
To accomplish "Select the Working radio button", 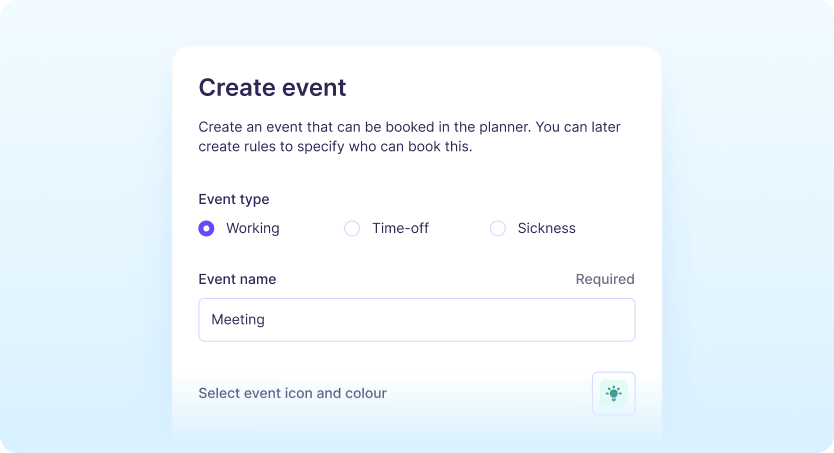I will [x=206, y=228].
